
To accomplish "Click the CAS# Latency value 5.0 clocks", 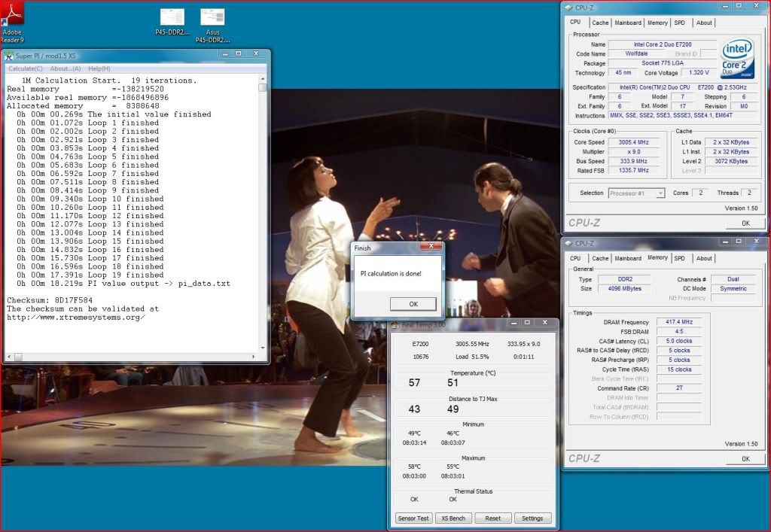I will coord(679,341).
